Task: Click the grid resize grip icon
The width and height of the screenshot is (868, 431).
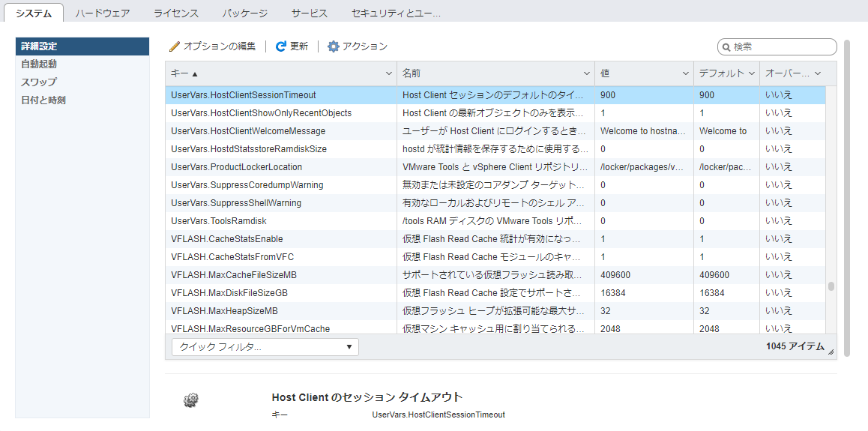Action: pos(831,352)
